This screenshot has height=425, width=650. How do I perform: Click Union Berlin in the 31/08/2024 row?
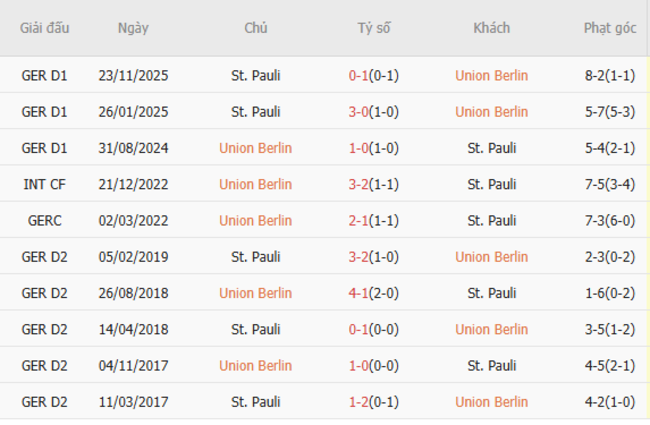pos(255,148)
